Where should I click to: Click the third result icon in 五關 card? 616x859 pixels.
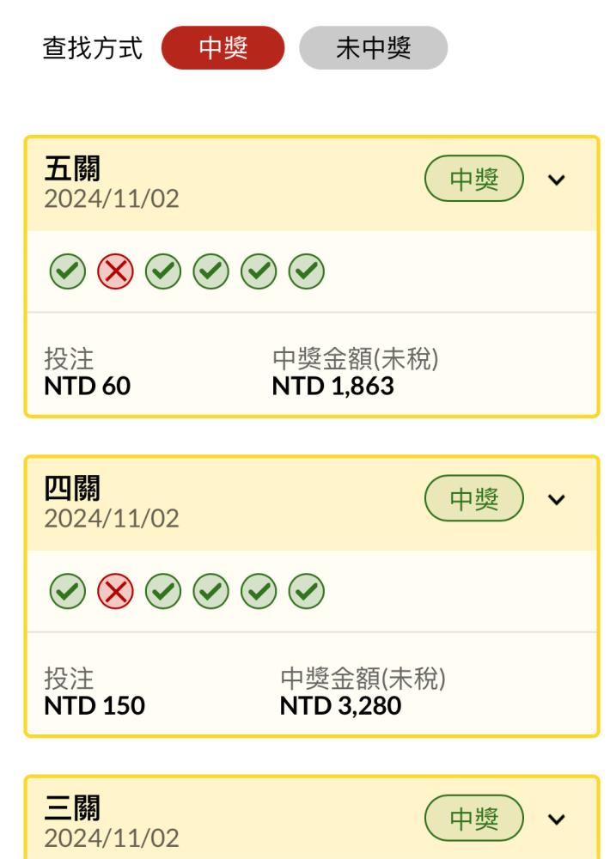[x=162, y=271]
